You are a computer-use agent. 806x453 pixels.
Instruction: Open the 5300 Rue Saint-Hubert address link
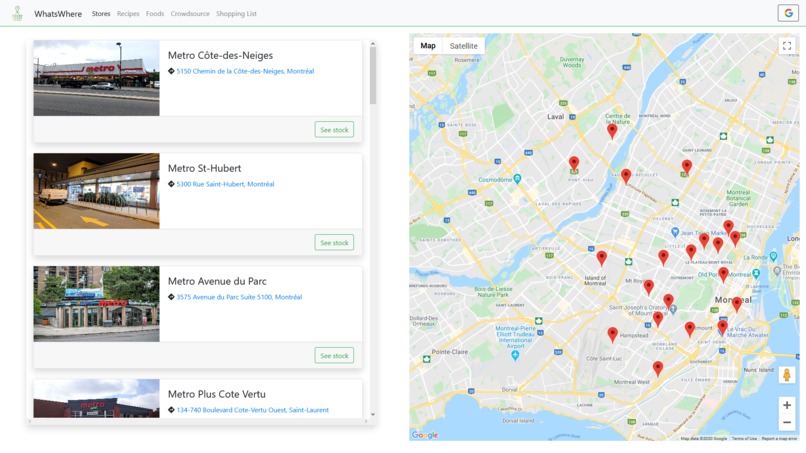(x=225, y=184)
